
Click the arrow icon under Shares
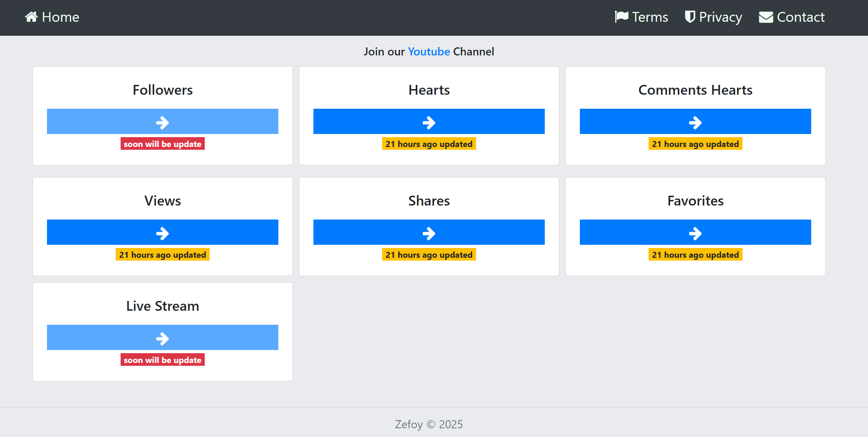coord(429,234)
